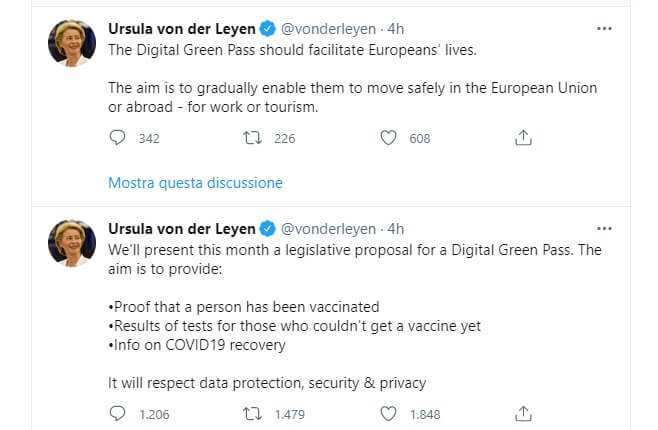Click 'Mostra questa discussione' link

(x=195, y=183)
